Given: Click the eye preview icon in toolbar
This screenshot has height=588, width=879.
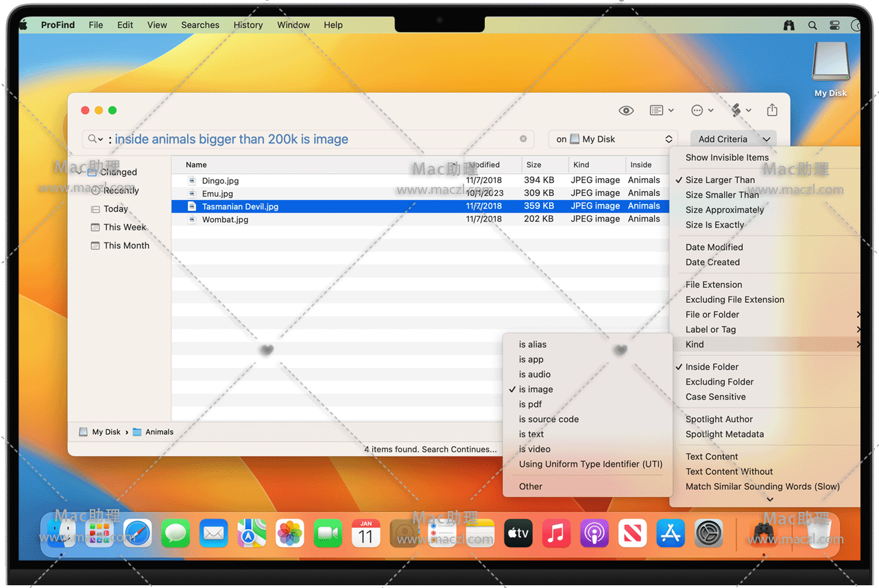Looking at the screenshot, I should point(625,110).
